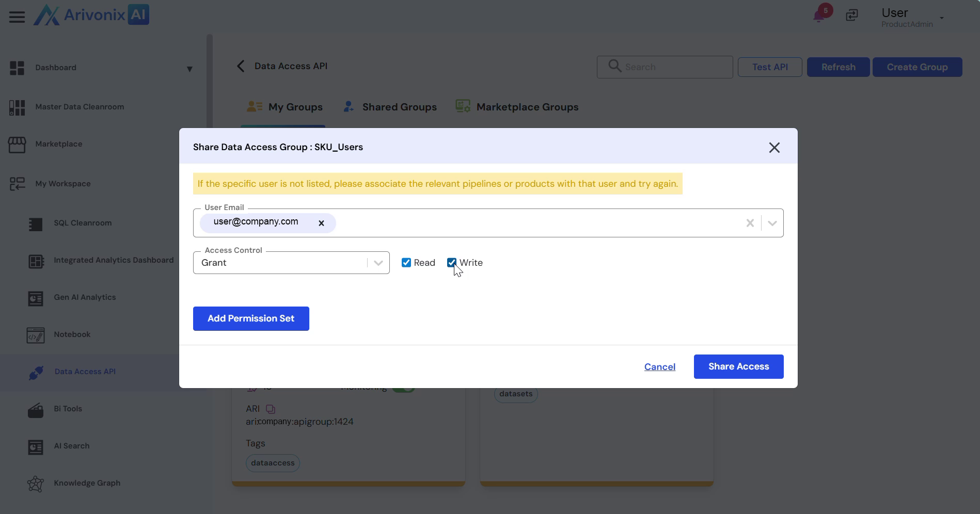Expand the Dashboard sidebar menu arrow
Screen dimensions: 980x514
pos(189,69)
